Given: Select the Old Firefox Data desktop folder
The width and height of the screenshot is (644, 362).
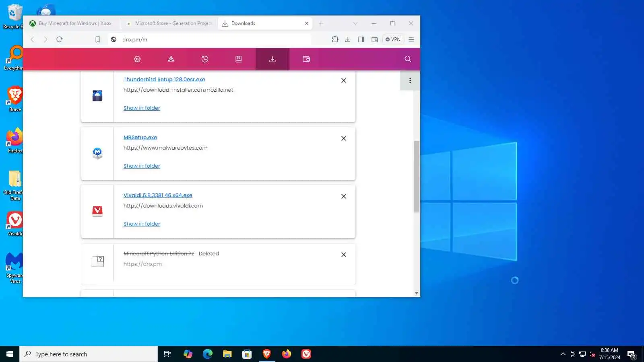Looking at the screenshot, I should coord(15,185).
